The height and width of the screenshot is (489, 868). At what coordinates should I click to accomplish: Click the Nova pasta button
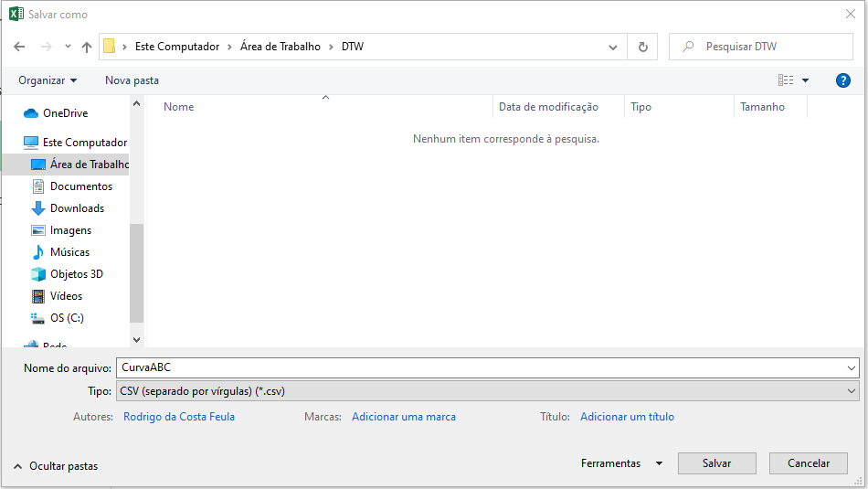tap(132, 80)
